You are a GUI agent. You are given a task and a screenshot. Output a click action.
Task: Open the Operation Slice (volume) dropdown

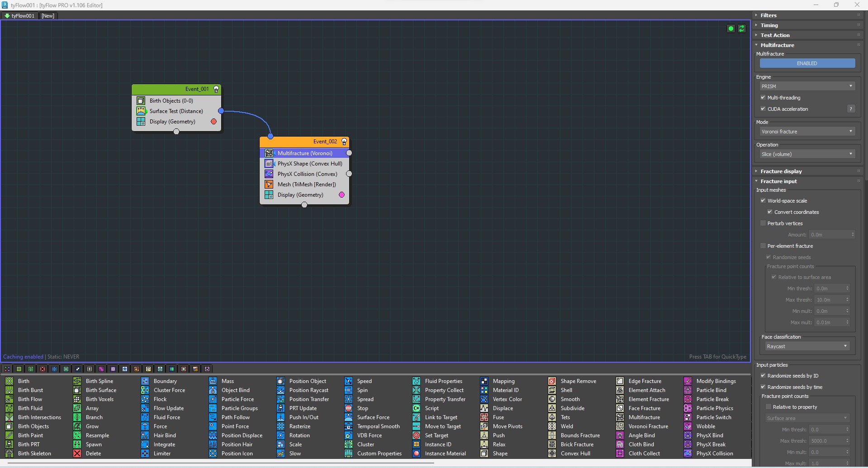[807, 154]
